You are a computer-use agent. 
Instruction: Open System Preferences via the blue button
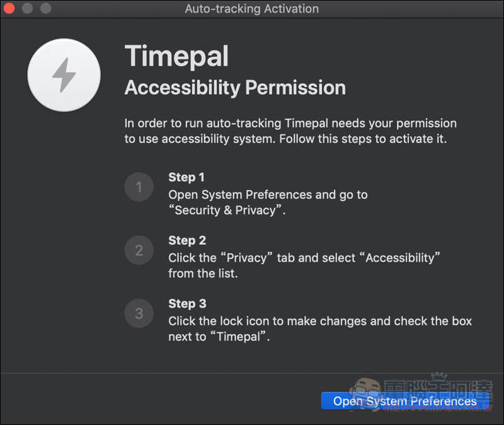pos(405,401)
